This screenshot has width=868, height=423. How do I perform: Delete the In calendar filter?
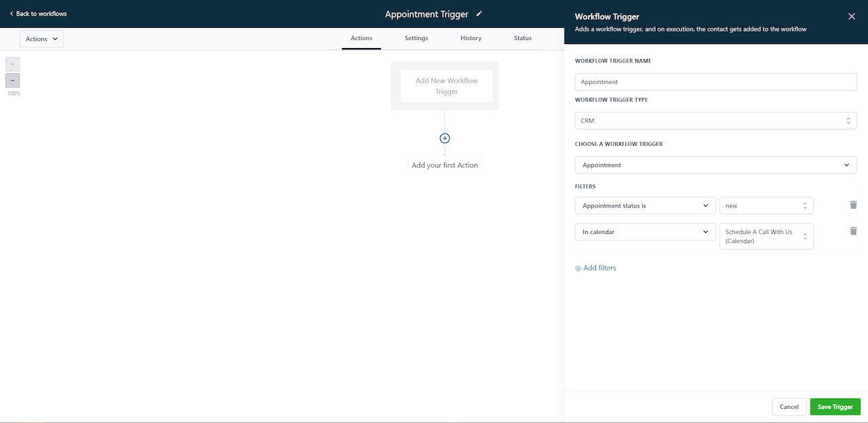point(854,231)
